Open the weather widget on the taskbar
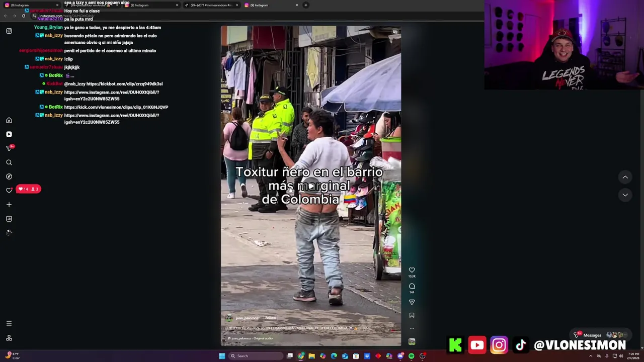The image size is (644, 362). click(12, 356)
